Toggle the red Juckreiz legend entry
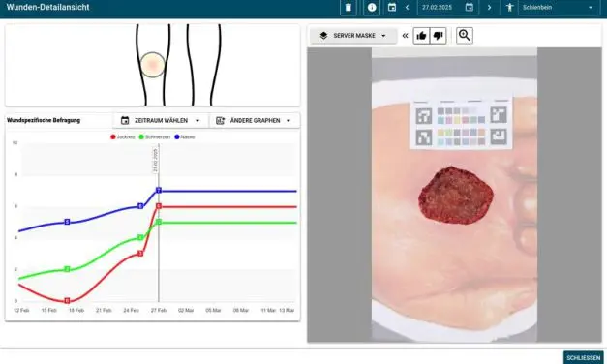607x364 pixels. (123, 137)
